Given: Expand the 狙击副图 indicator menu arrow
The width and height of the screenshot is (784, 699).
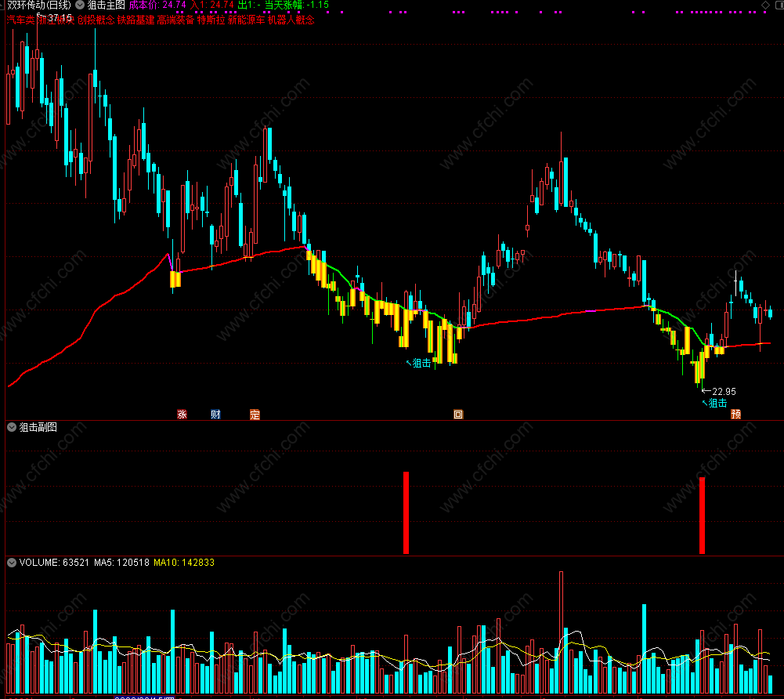Looking at the screenshot, I should coord(12,427).
